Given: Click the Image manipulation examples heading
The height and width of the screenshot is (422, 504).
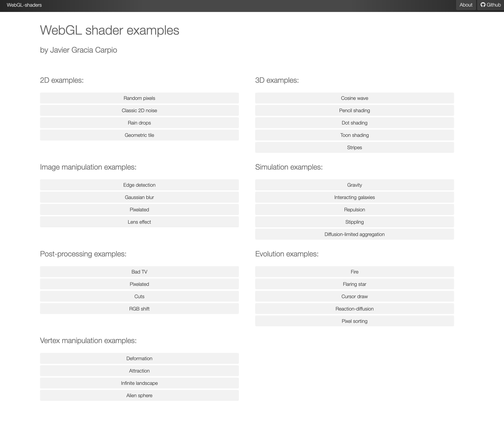Looking at the screenshot, I should click(x=88, y=167).
